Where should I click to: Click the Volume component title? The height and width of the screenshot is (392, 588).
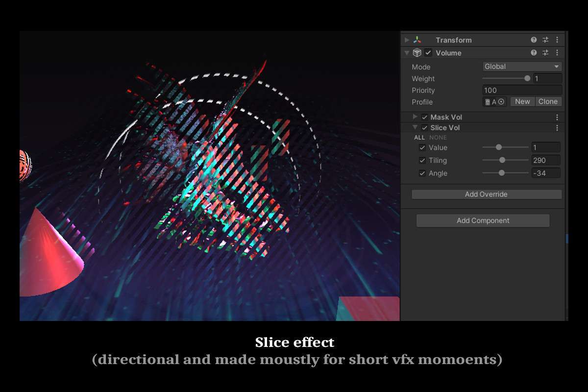[x=449, y=53]
